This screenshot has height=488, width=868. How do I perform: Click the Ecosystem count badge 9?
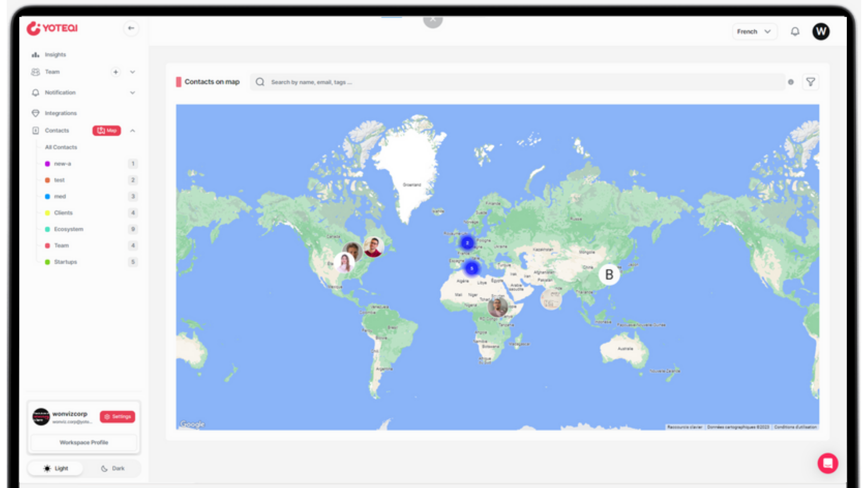133,229
